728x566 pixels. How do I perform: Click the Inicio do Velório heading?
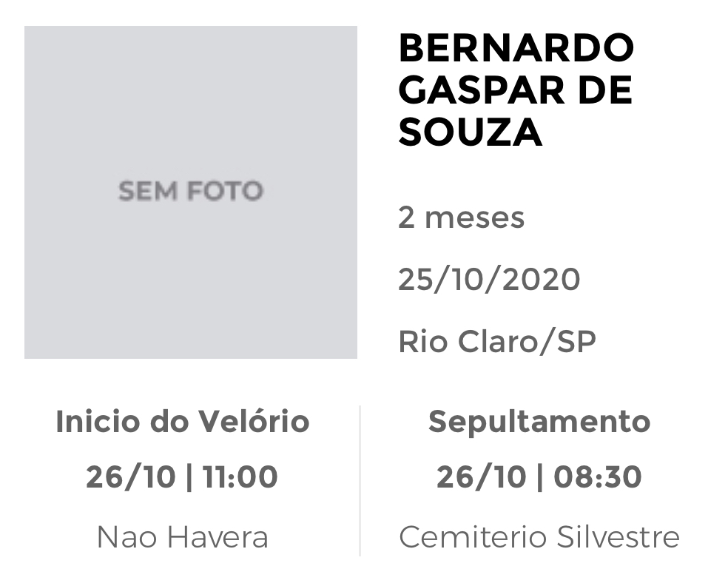pos(183,422)
